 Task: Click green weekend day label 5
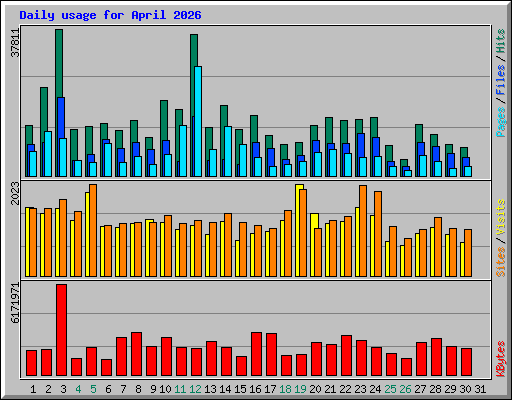(93, 389)
